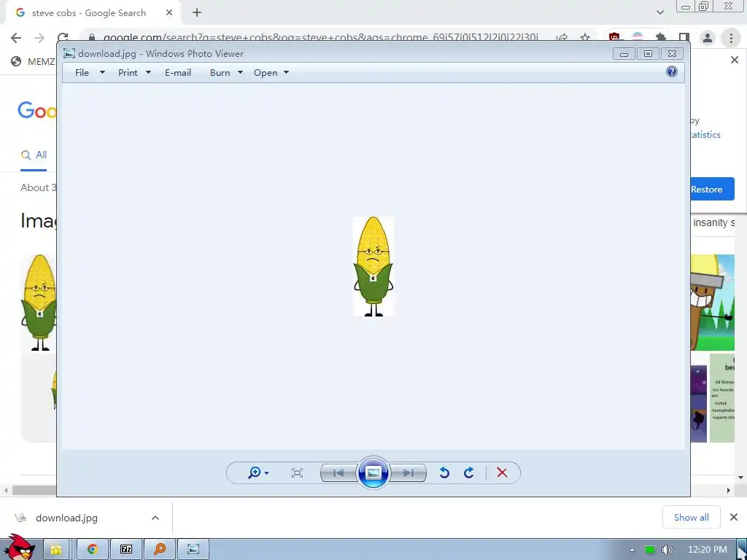747x560 pixels.
Task: Open the File menu in Photo Viewer
Action: coord(82,72)
